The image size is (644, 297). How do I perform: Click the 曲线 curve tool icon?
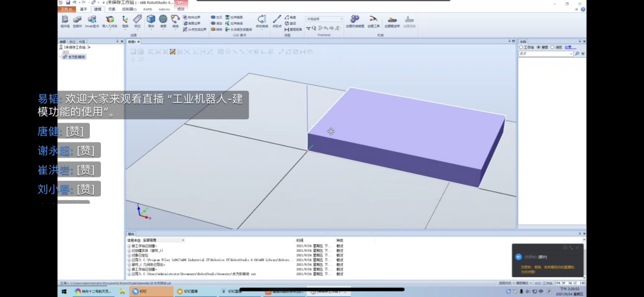pos(175,21)
